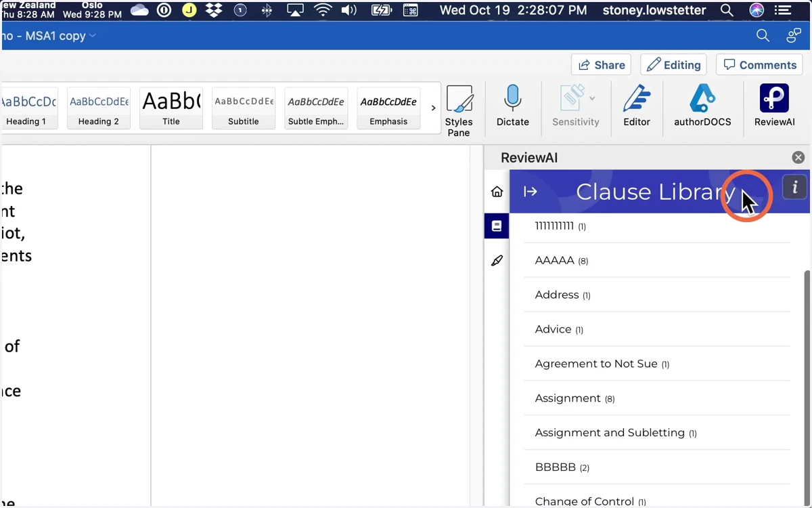
Task: Apply the Emphasis style
Action: point(388,108)
